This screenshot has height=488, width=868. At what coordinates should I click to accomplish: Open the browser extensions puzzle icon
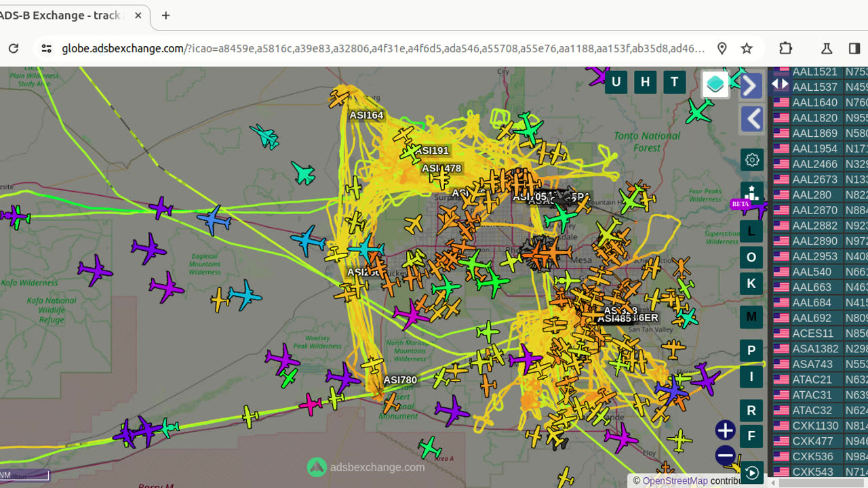tap(785, 48)
